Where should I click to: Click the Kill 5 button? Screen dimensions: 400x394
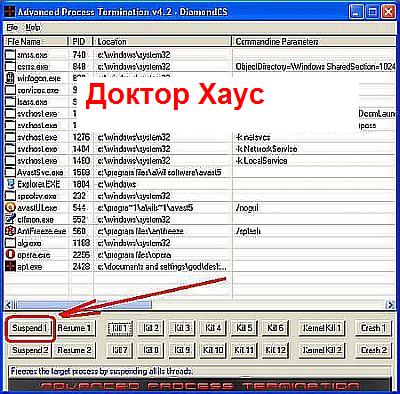(x=244, y=328)
